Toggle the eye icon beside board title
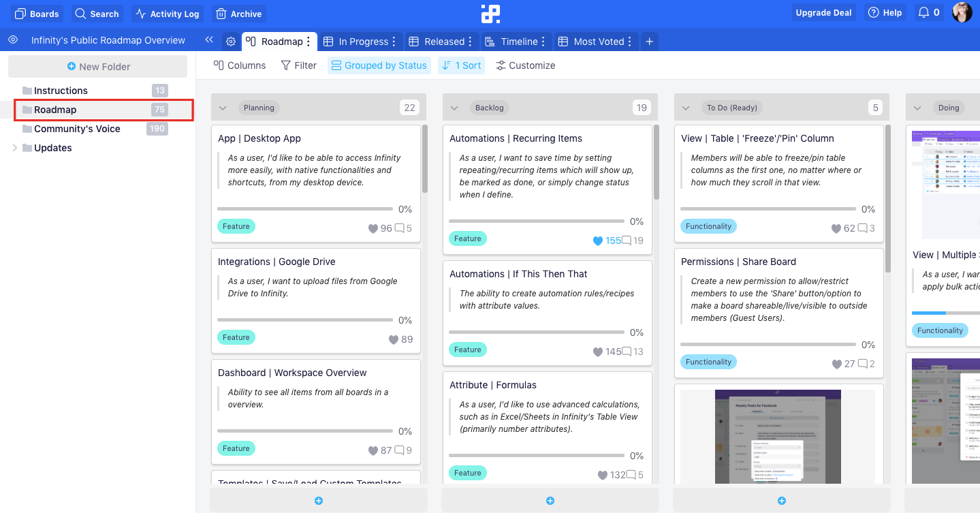This screenshot has width=980, height=513. [13, 40]
